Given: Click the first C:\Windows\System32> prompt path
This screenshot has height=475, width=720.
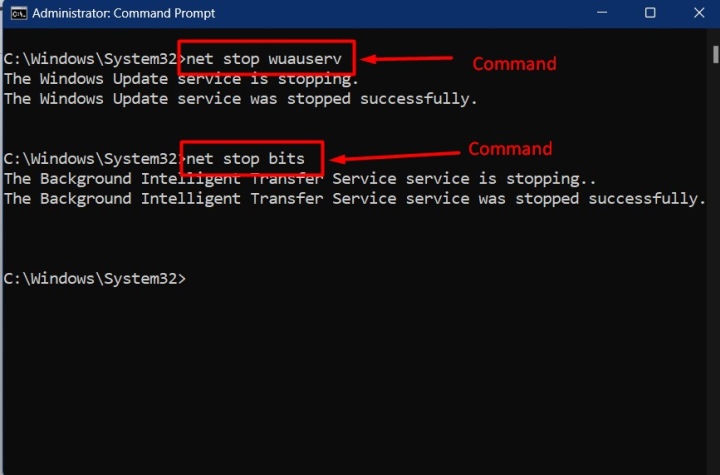Looking at the screenshot, I should (91, 58).
